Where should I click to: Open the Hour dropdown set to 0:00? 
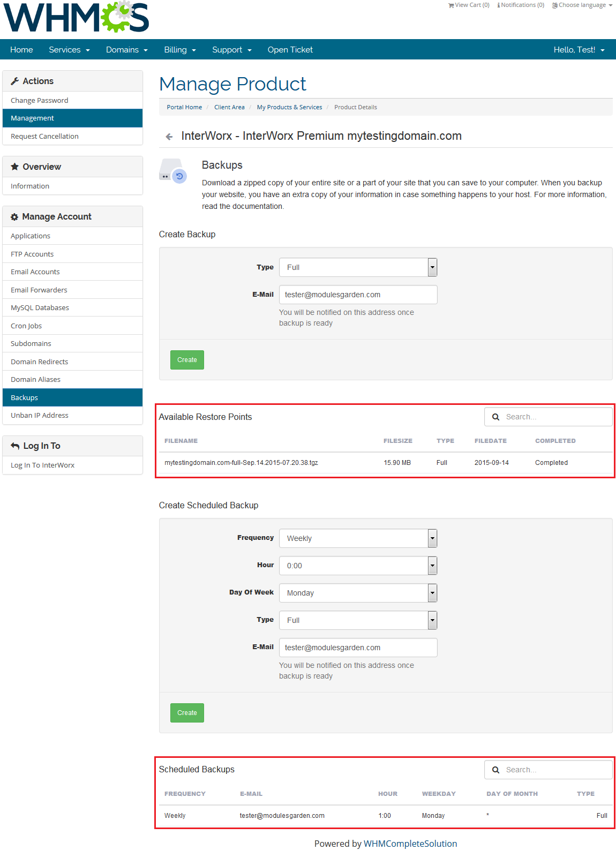[358, 566]
